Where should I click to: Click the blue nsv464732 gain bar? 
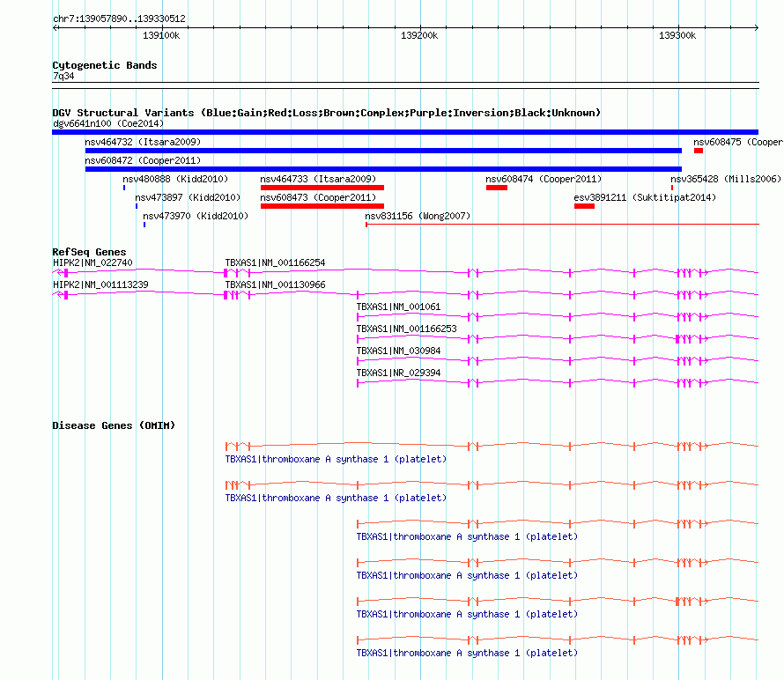pos(383,151)
